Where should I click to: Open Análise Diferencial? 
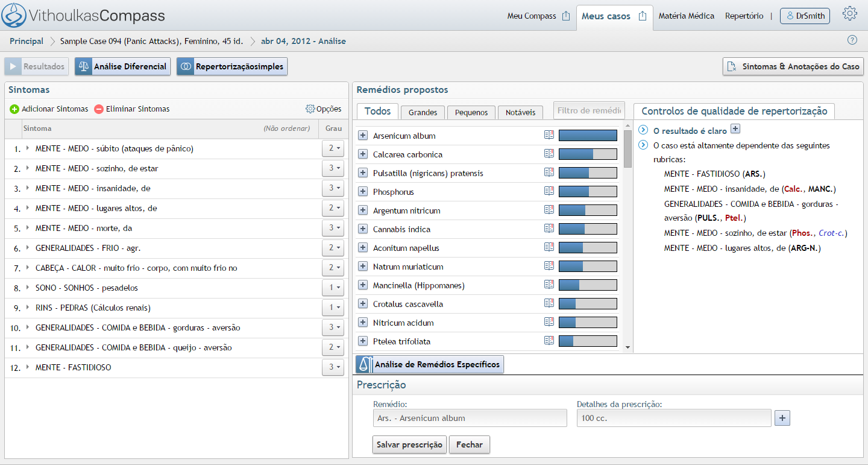(x=123, y=66)
